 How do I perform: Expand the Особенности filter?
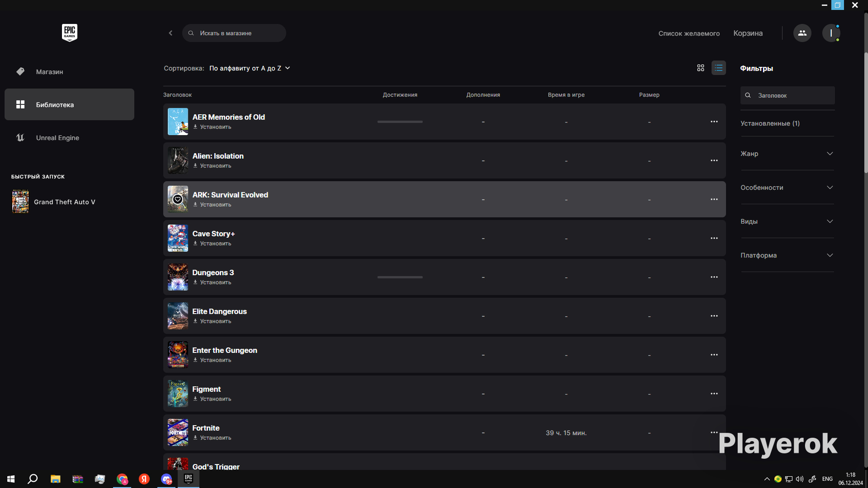pos(787,187)
